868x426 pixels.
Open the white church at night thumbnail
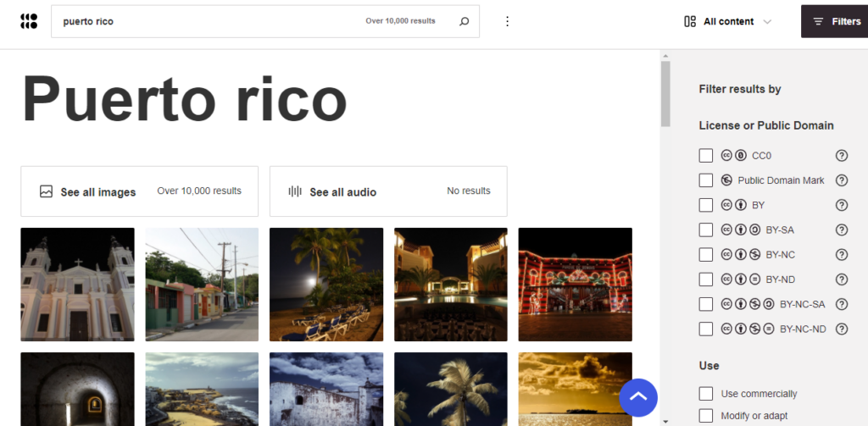(x=77, y=285)
